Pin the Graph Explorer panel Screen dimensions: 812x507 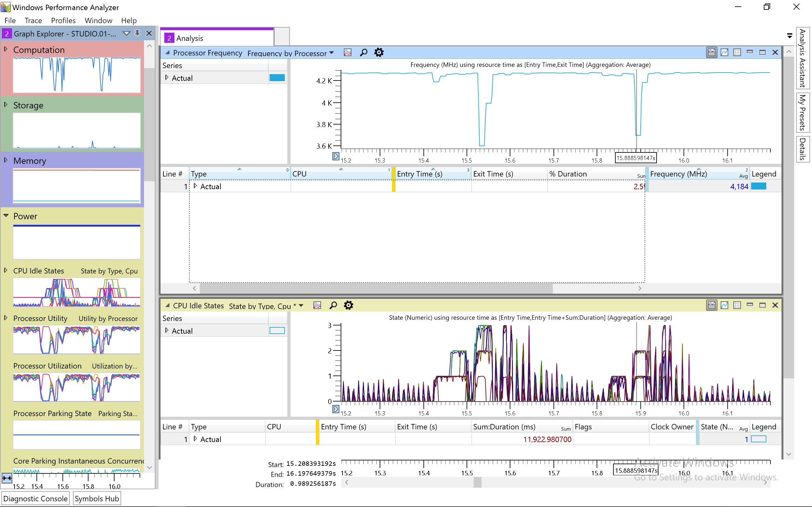137,33
